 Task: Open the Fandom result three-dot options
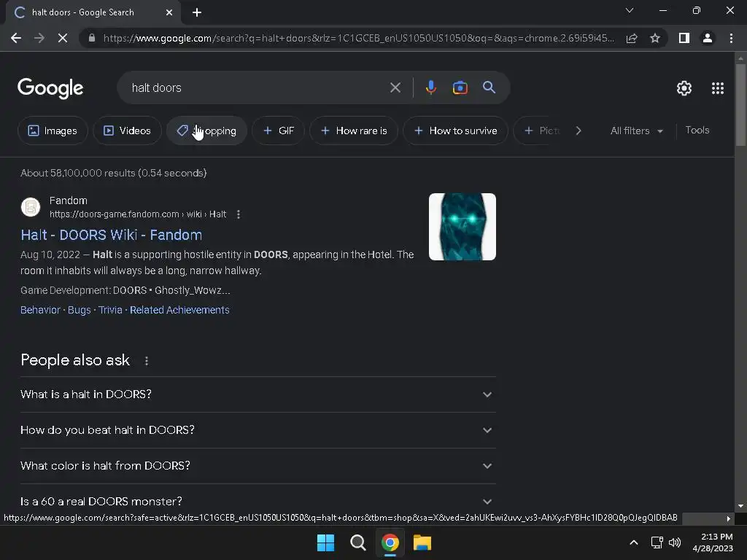(239, 214)
